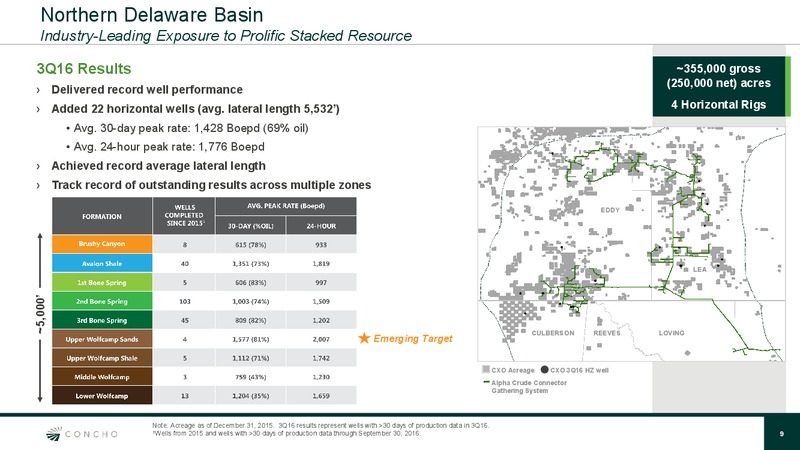Click Achieved record average lateral length bullet

[158, 166]
